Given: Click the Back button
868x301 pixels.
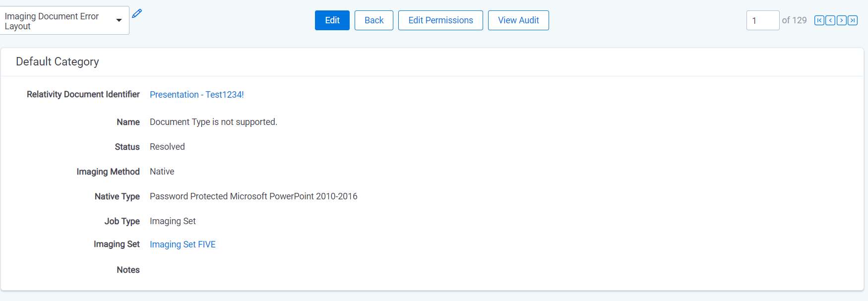Looking at the screenshot, I should pyautogui.click(x=374, y=20).
